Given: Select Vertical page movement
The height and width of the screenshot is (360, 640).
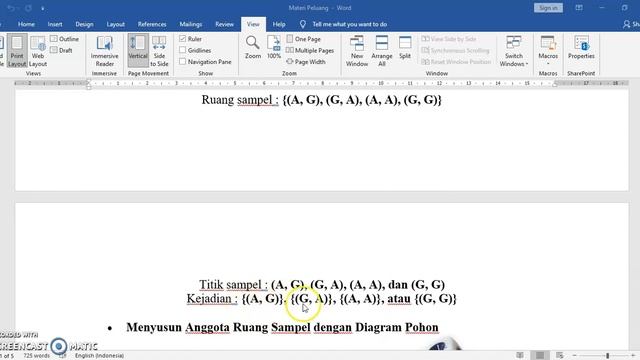Looking at the screenshot, I should pyautogui.click(x=138, y=51).
